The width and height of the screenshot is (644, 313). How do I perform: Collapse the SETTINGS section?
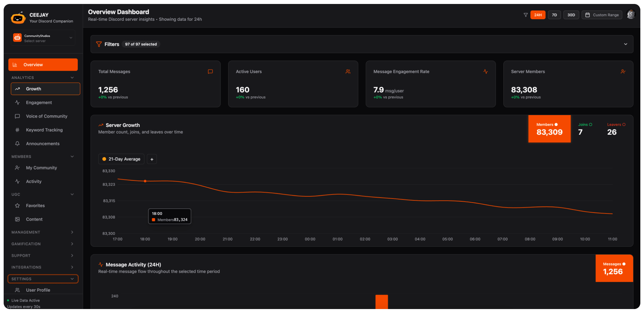point(43,279)
